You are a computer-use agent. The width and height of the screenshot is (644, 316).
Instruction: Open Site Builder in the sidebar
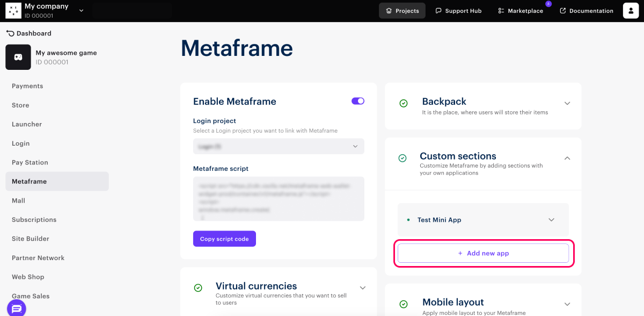pos(31,239)
